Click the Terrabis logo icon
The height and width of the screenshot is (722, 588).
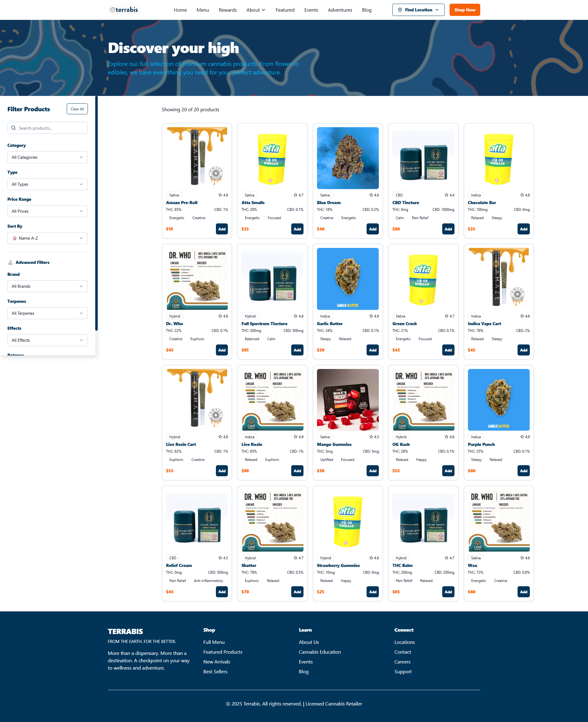click(x=112, y=10)
